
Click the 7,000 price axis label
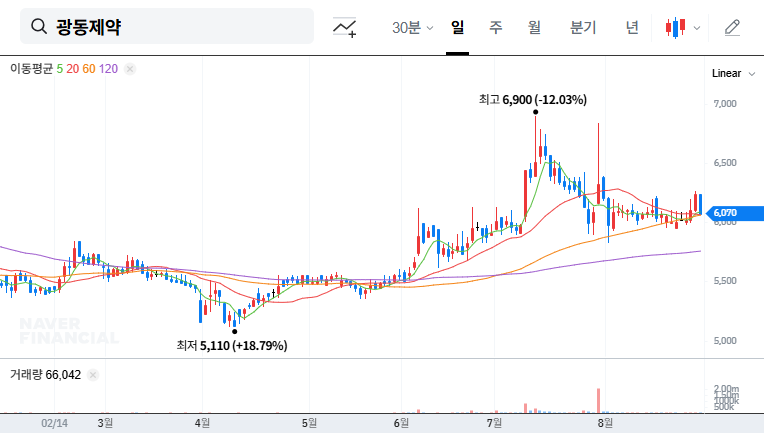pos(725,104)
